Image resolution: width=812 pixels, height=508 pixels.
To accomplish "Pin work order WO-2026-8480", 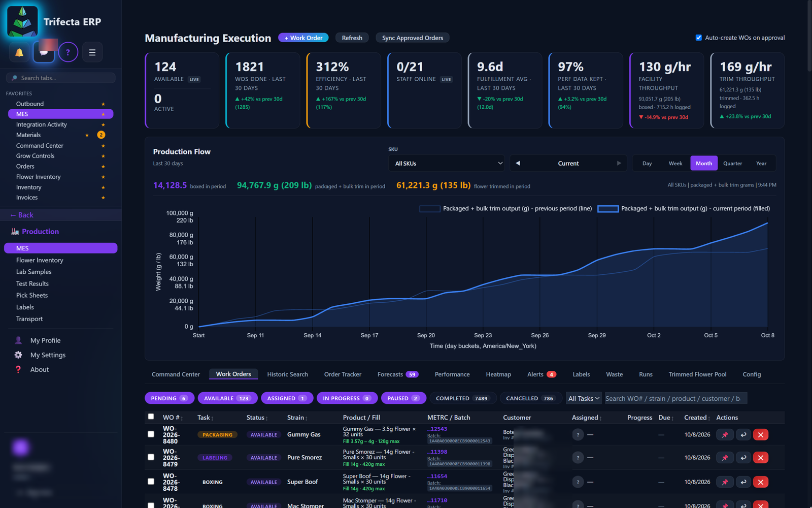I will pyautogui.click(x=725, y=435).
